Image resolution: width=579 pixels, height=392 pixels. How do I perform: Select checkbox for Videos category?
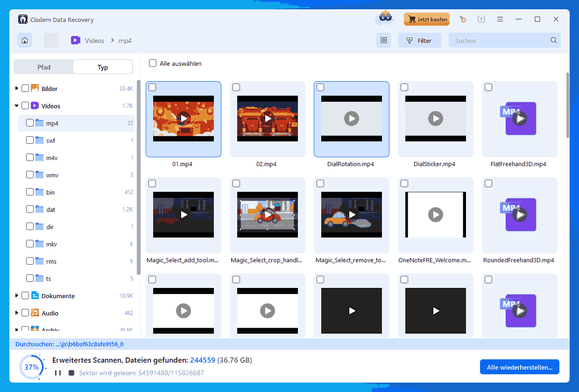click(x=25, y=105)
